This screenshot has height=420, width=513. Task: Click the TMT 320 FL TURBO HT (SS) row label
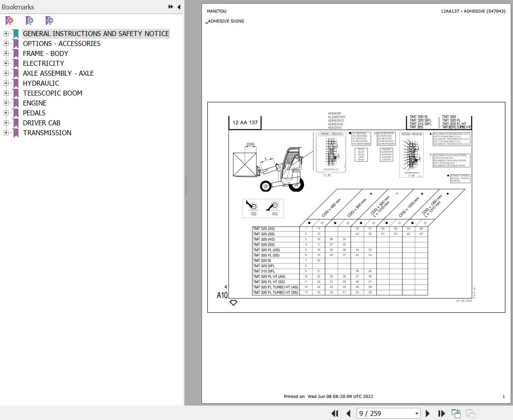click(275, 292)
